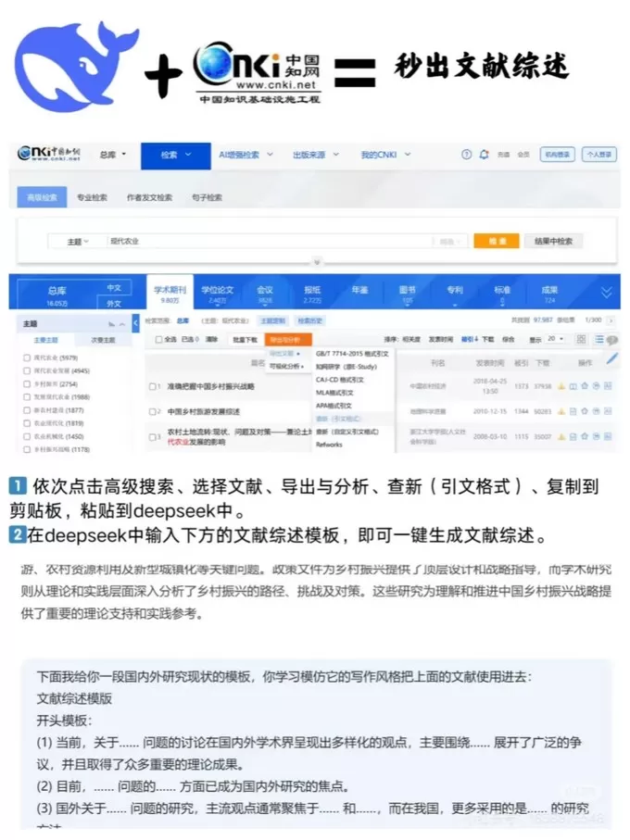Click the 机构登录 button
The image size is (630, 840).
click(557, 155)
